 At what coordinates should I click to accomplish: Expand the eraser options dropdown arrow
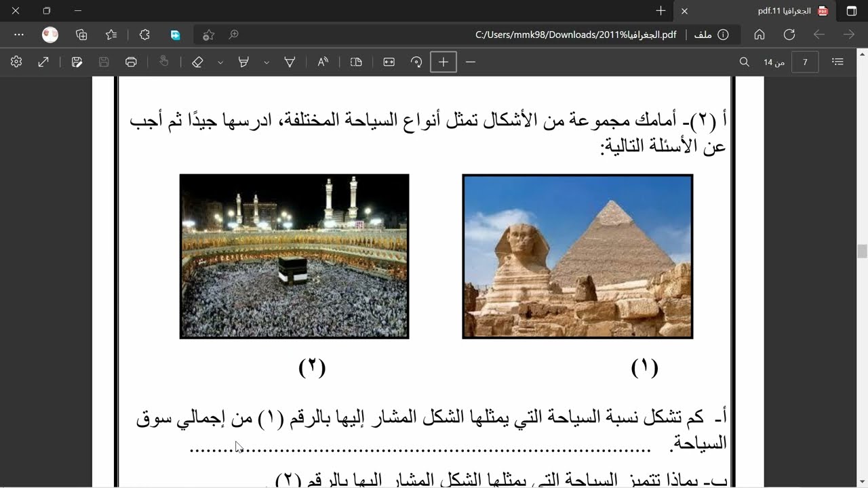(x=220, y=62)
